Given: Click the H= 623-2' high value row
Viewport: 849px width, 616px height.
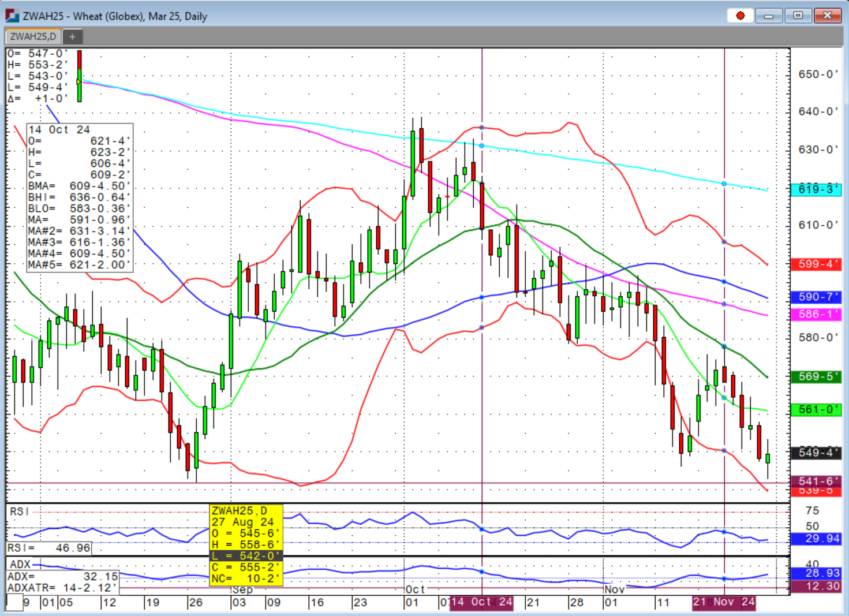Looking at the screenshot, I should click(80, 152).
